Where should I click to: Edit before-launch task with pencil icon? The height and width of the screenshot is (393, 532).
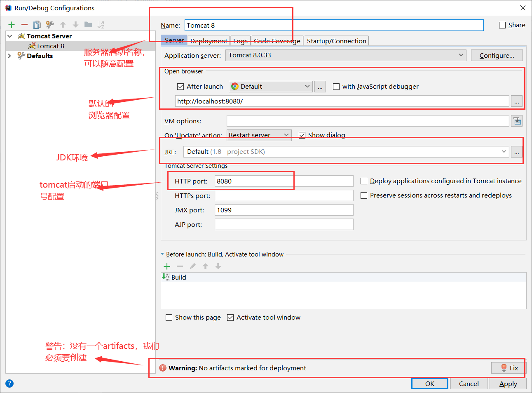192,266
